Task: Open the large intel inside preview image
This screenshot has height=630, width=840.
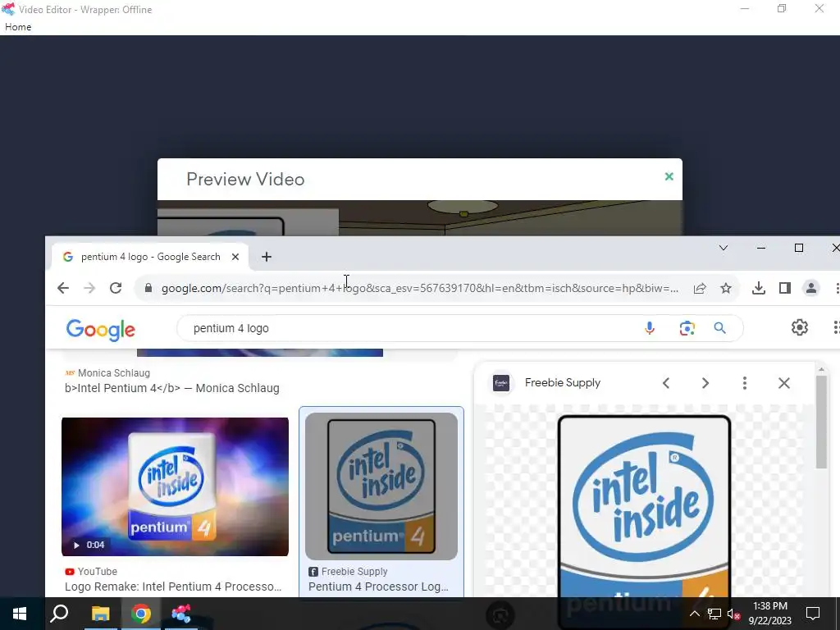Action: pos(645,506)
